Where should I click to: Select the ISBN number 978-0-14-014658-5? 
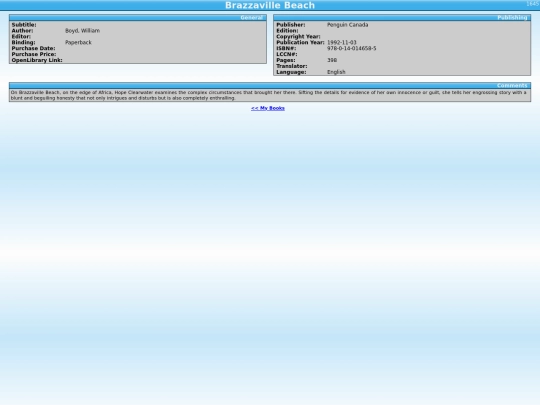(x=351, y=48)
